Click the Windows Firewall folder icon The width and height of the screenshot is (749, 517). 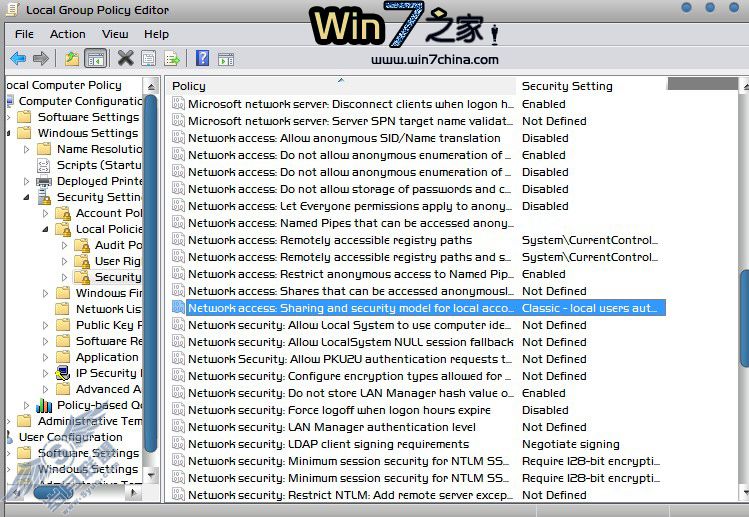click(x=63, y=293)
